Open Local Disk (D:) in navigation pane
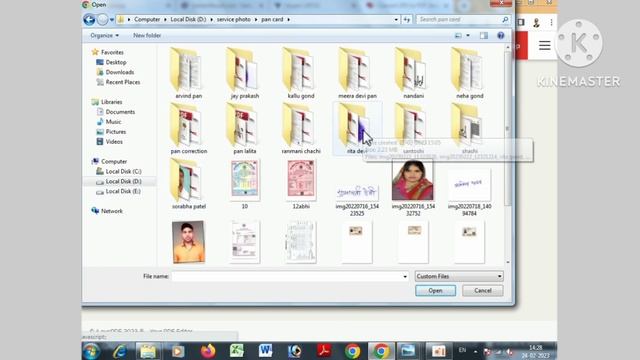This screenshot has width=640, height=360. [123, 181]
